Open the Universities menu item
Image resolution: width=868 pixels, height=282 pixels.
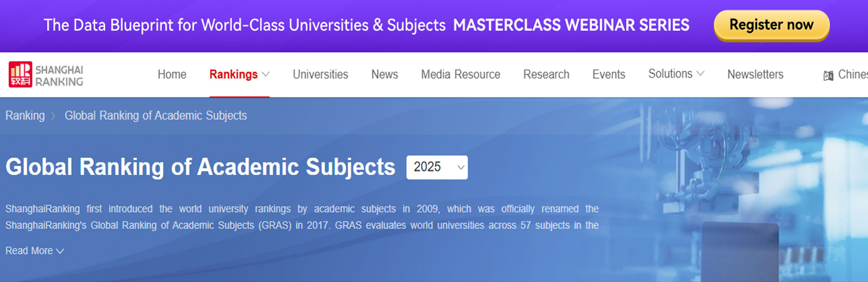[320, 74]
